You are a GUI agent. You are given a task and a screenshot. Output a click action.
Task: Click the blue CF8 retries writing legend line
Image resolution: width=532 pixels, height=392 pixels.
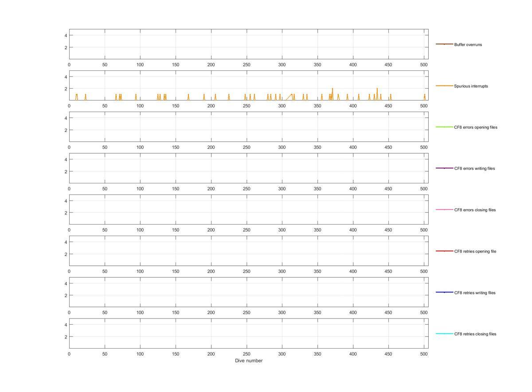[x=444, y=292]
